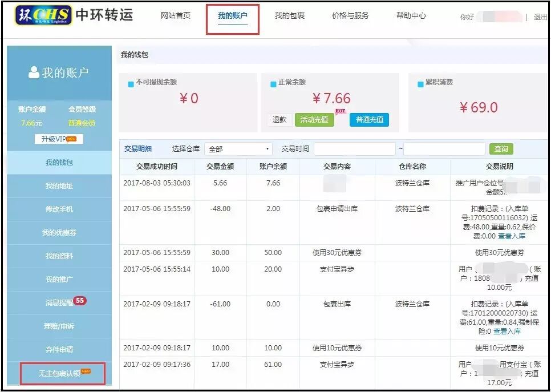Viewport: 551px width, 392px height.
Task: Click the 包裹申请出库 cell
Action: point(337,209)
